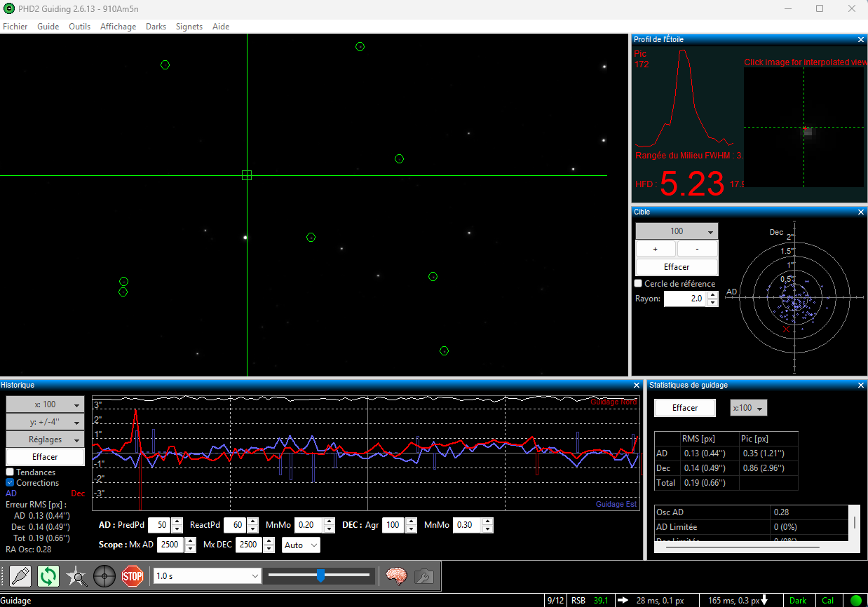Click the Rayon field showing 2.0

coord(685,299)
